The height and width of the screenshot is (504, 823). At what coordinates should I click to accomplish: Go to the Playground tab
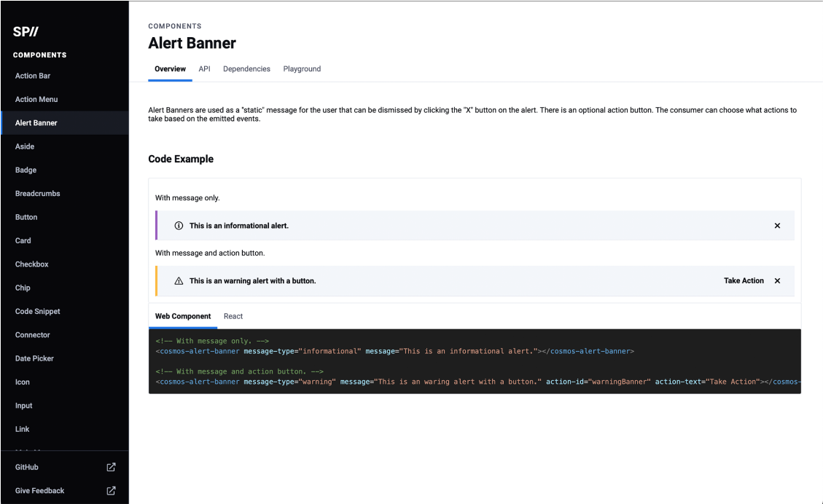[x=302, y=69]
